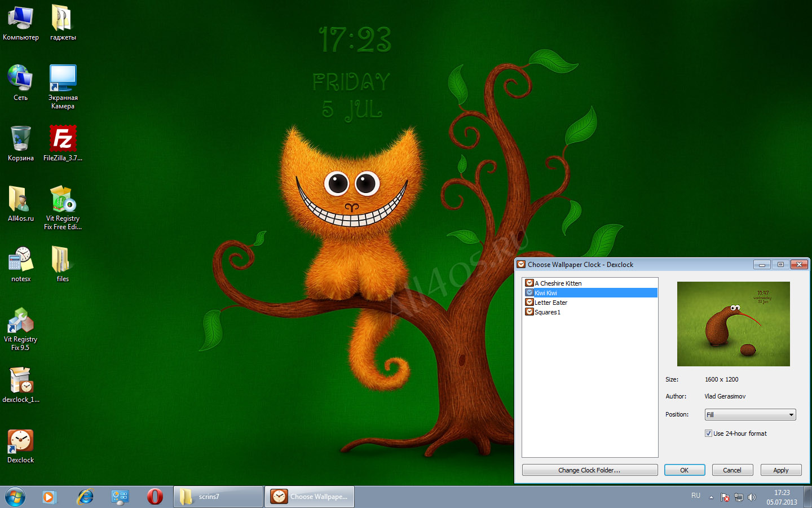Screen dimensions: 812x508
Task: Click Change Clock Folder button
Action: click(x=590, y=470)
